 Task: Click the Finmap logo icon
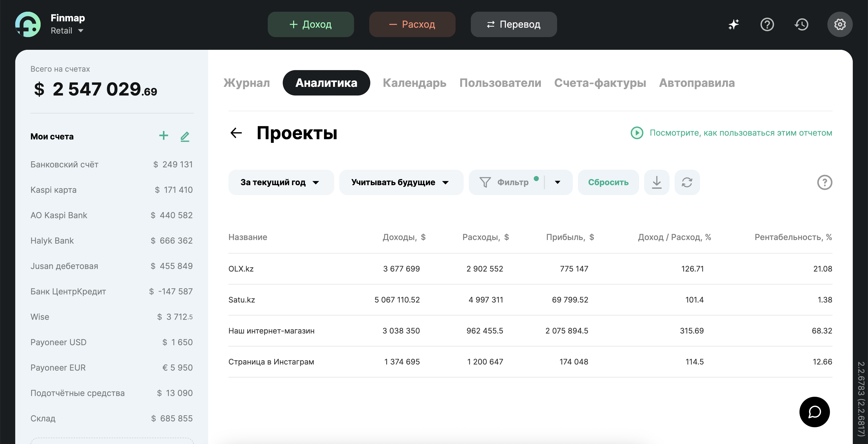(28, 24)
